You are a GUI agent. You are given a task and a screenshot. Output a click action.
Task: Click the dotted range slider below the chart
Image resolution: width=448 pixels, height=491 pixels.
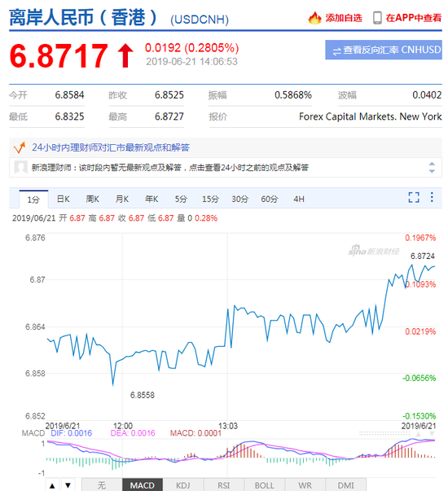click(384, 434)
